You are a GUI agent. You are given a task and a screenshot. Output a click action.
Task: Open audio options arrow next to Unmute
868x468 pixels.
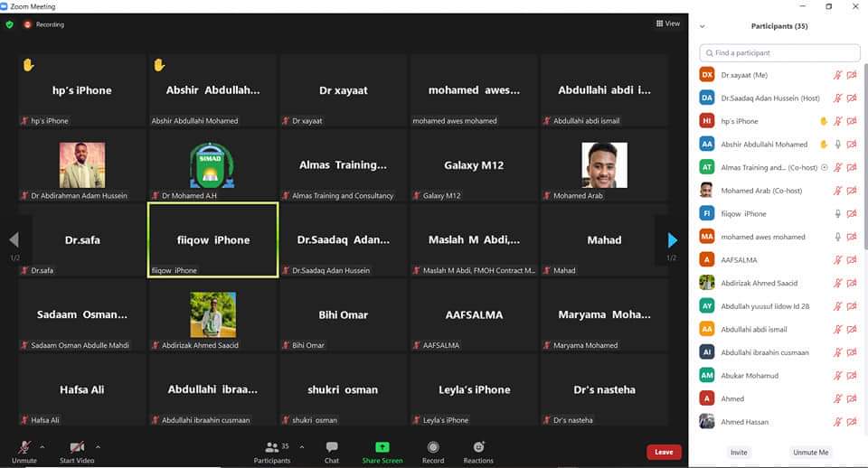[x=42, y=447]
